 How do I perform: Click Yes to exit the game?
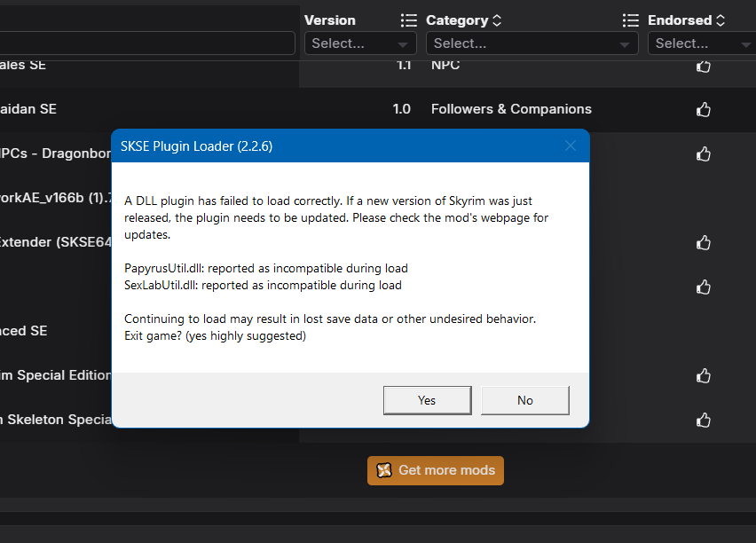click(427, 400)
